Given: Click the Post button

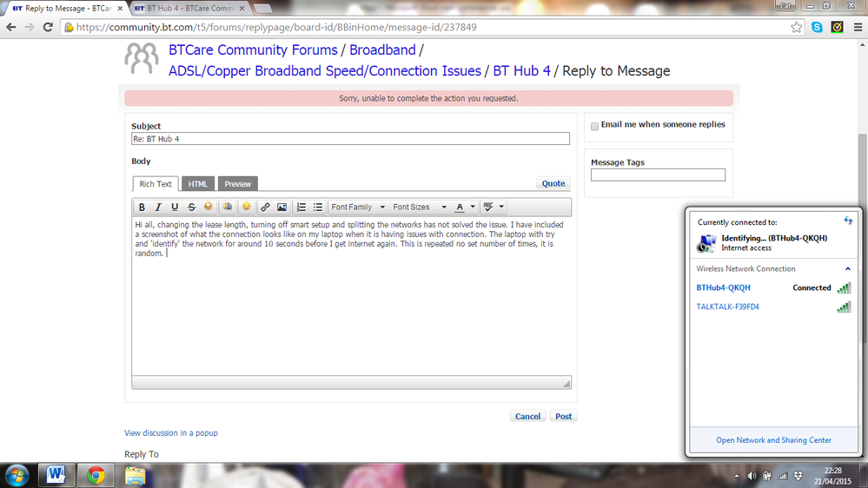Looking at the screenshot, I should point(564,416).
